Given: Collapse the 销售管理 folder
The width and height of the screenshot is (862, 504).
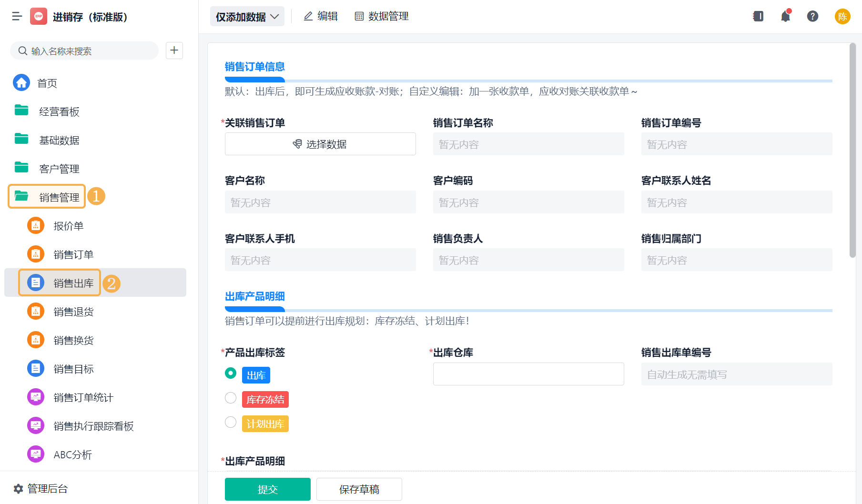Looking at the screenshot, I should point(47,196).
